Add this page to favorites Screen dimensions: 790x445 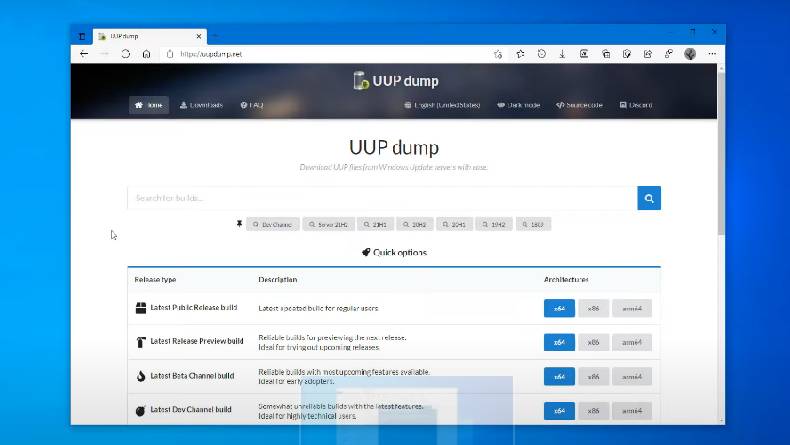[498, 54]
